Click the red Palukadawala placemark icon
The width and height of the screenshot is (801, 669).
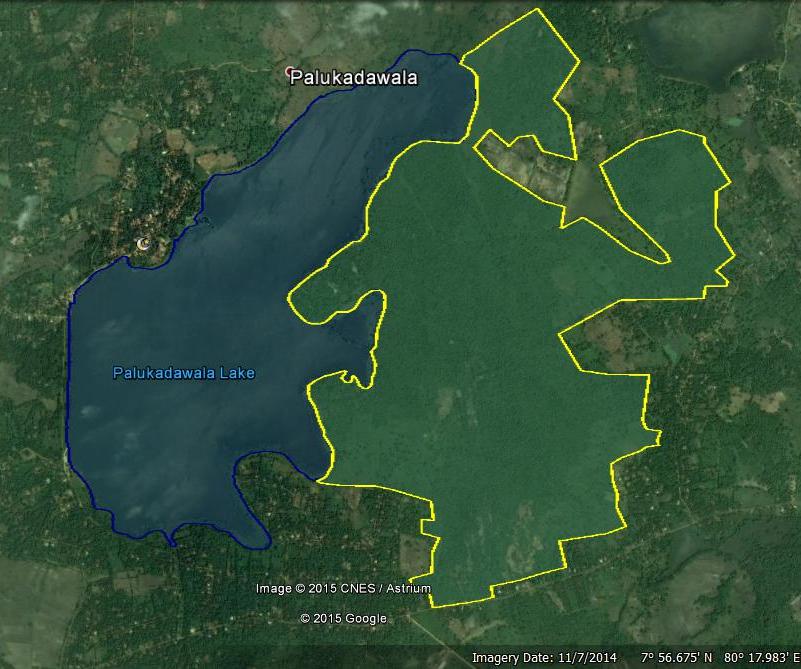[290, 72]
